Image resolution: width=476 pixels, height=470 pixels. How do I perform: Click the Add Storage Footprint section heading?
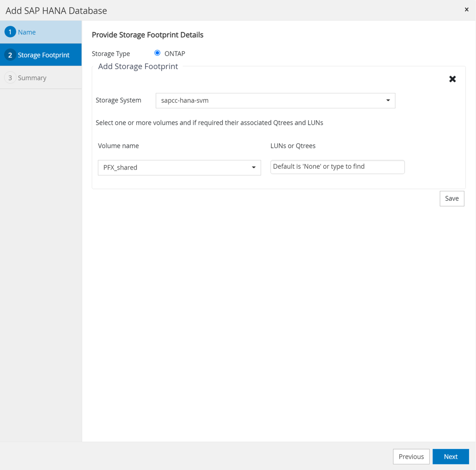click(x=138, y=66)
